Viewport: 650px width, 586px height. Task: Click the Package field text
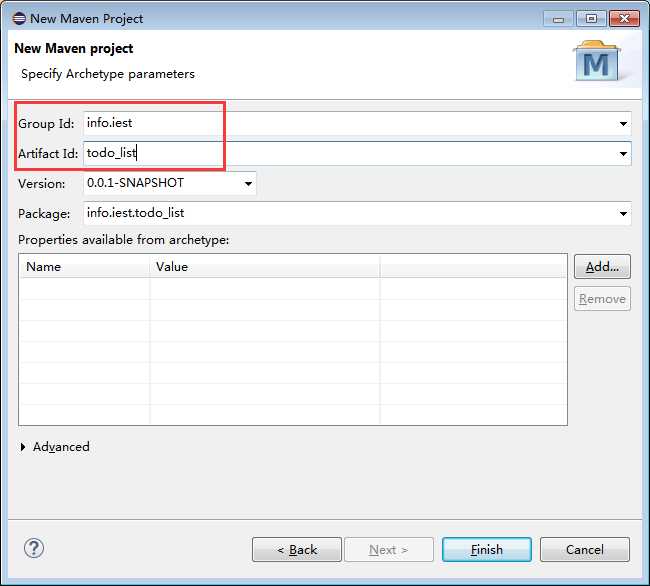pyautogui.click(x=135, y=213)
